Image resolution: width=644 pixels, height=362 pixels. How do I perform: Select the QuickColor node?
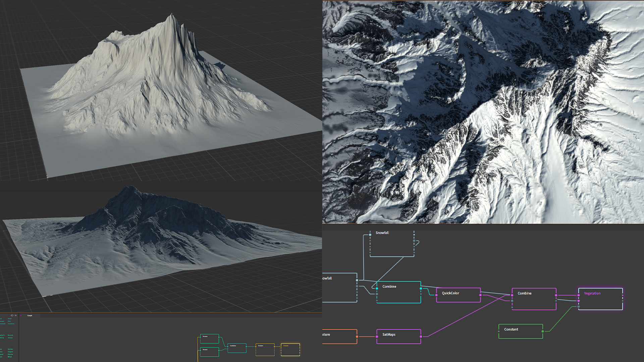tap(458, 295)
